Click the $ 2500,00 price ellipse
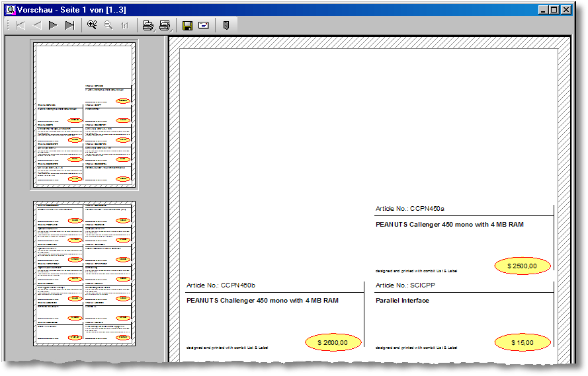The height and width of the screenshot is (376, 588). [523, 266]
